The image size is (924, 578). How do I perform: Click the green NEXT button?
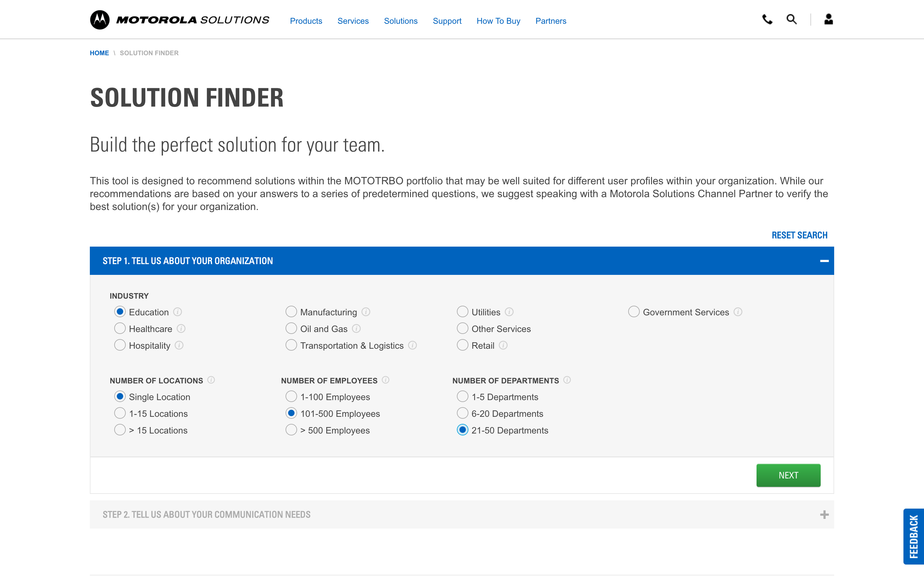(x=789, y=475)
